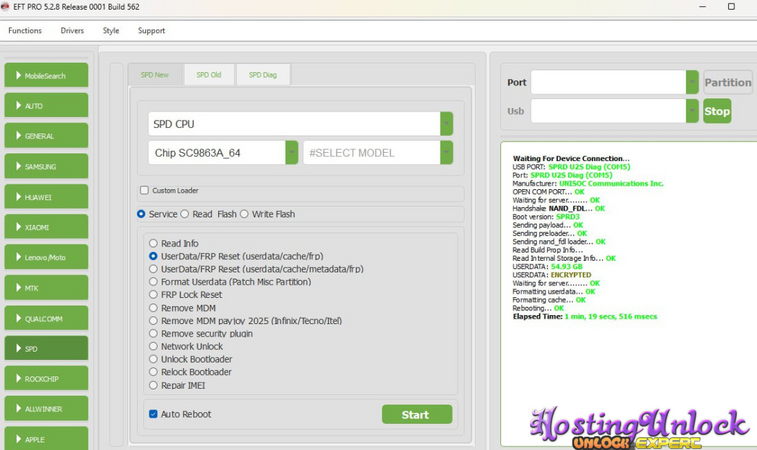Open the Drivers menu
This screenshot has width=757, height=450.
[72, 31]
